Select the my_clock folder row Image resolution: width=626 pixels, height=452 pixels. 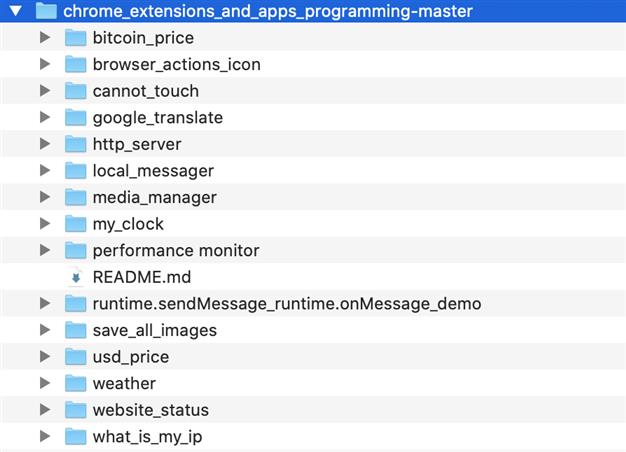[x=313, y=224]
